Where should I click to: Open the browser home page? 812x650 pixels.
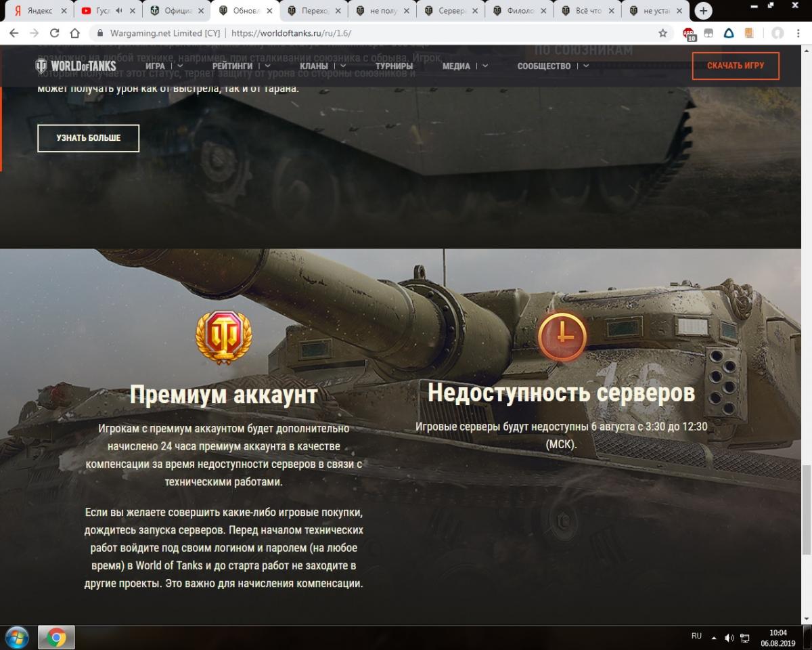[x=76, y=32]
